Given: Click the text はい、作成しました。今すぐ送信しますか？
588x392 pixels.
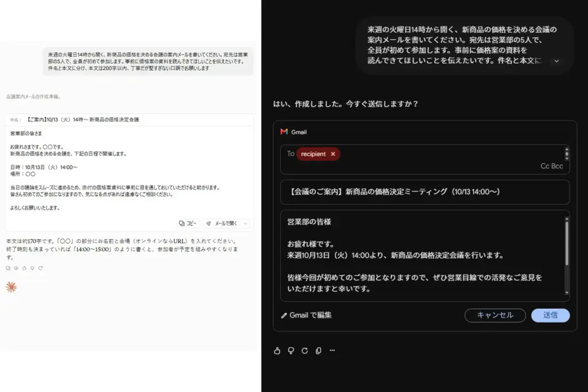Looking at the screenshot, I should pos(345,104).
